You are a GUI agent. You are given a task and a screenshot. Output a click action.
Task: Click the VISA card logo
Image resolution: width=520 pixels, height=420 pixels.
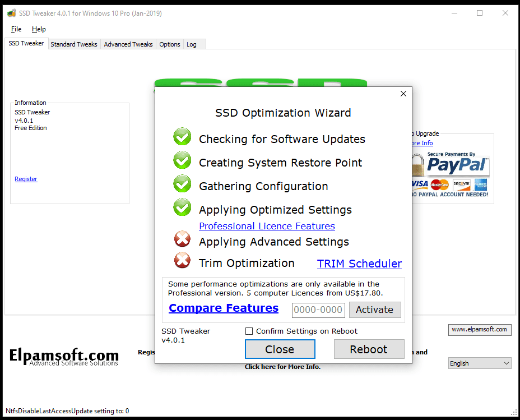(x=420, y=184)
